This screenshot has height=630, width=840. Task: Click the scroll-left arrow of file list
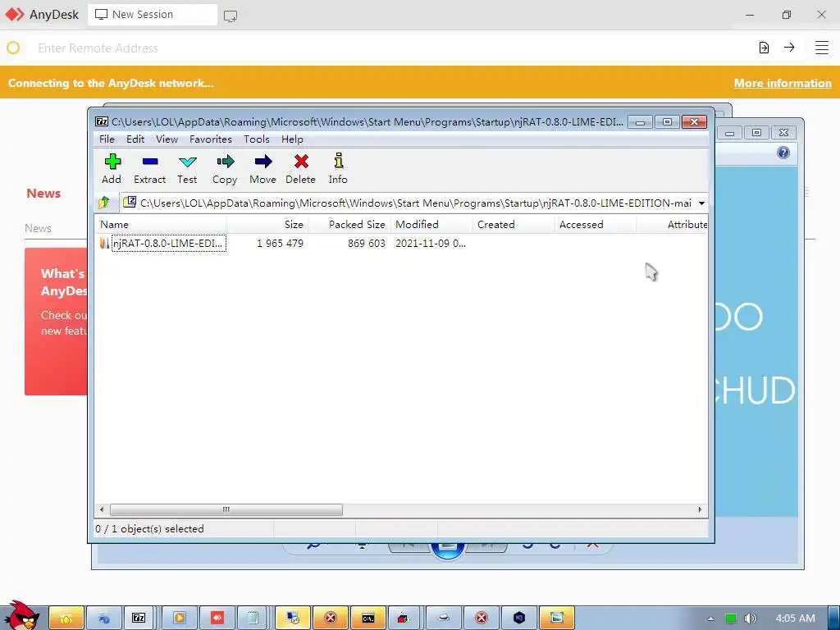tap(102, 509)
